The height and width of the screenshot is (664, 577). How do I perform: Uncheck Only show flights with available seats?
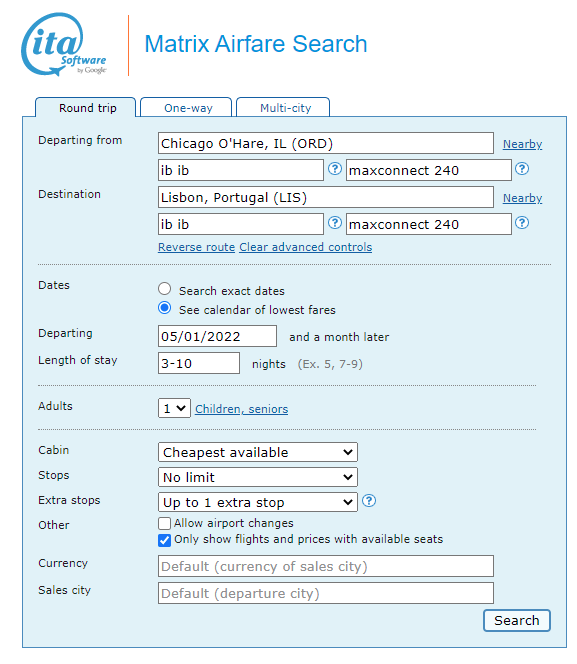[165, 540]
